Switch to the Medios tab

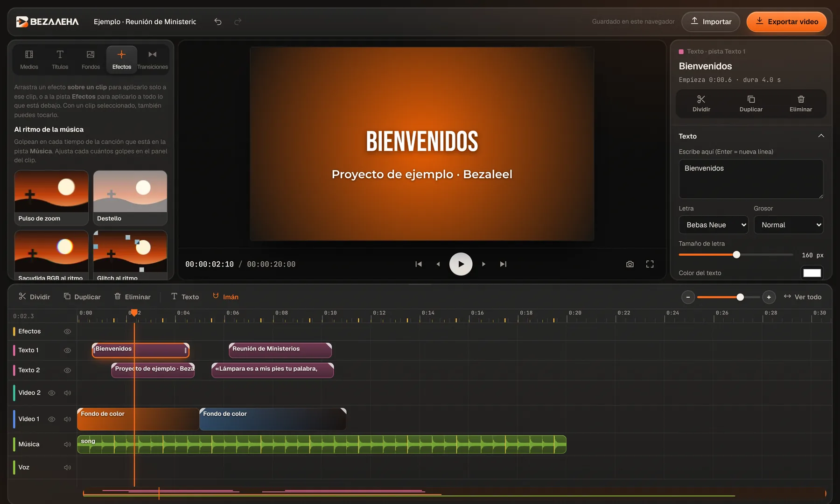tap(29, 60)
